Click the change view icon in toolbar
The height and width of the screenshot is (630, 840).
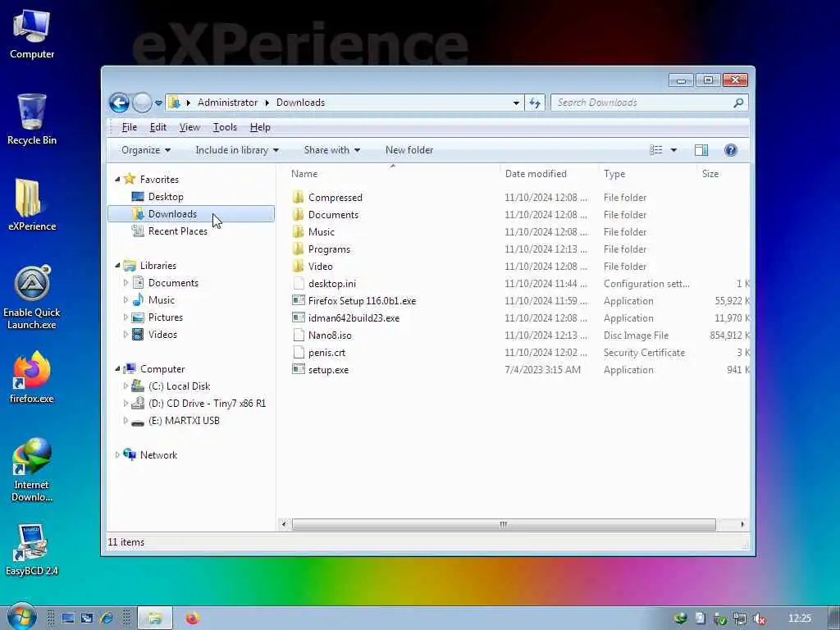click(x=656, y=150)
